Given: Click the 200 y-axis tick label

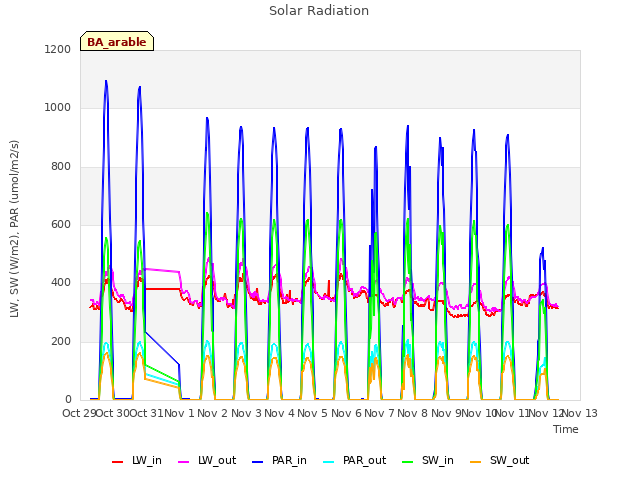Looking at the screenshot, I should point(61,342).
